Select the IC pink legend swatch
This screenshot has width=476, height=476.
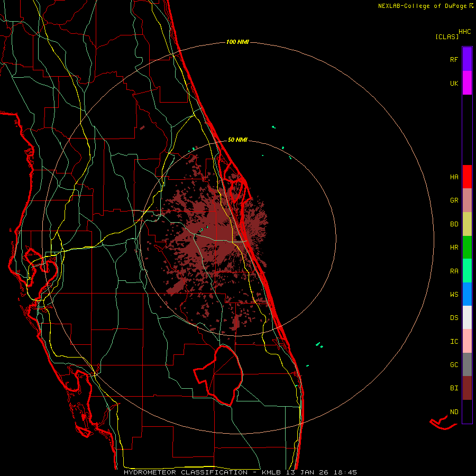(467, 341)
